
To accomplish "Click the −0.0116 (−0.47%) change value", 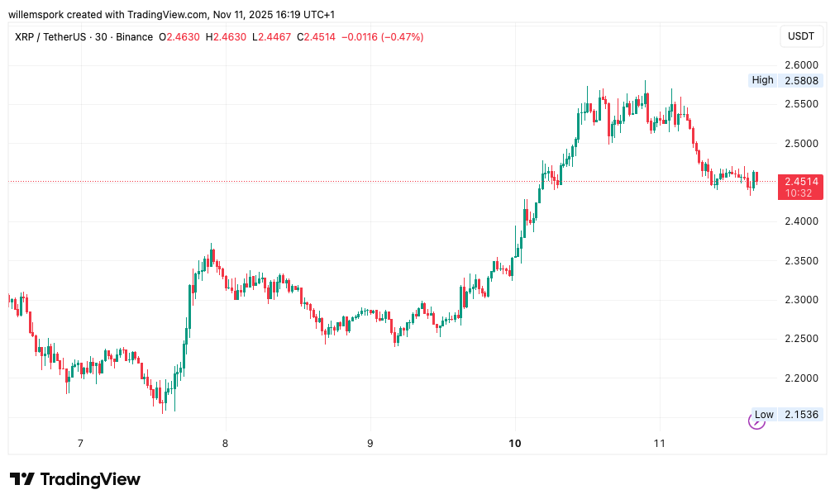I will [381, 37].
